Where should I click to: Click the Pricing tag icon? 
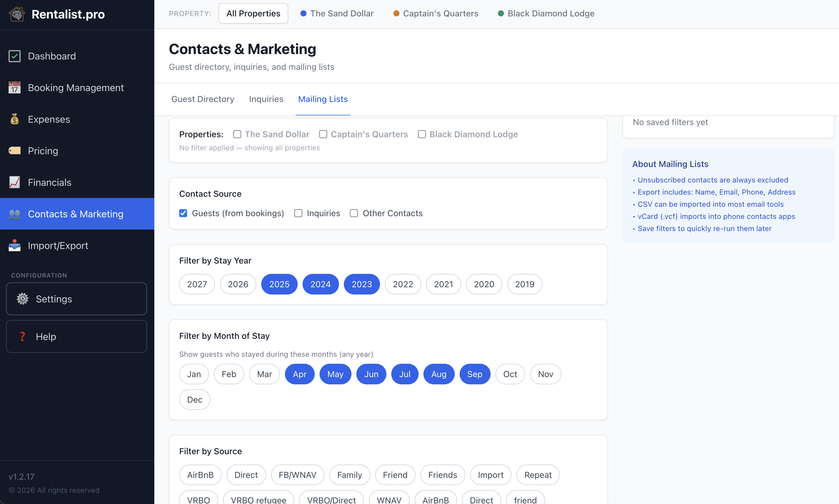(14, 151)
